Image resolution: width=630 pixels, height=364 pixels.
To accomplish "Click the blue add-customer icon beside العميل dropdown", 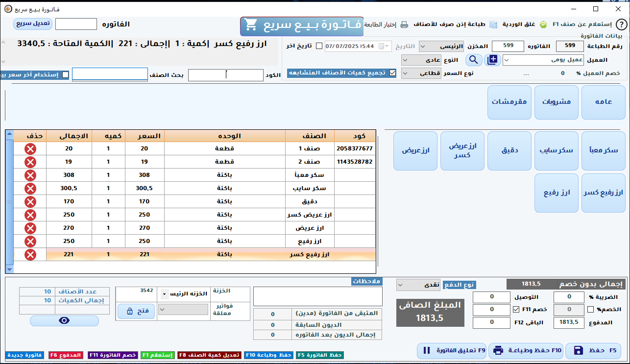I will pos(492,60).
